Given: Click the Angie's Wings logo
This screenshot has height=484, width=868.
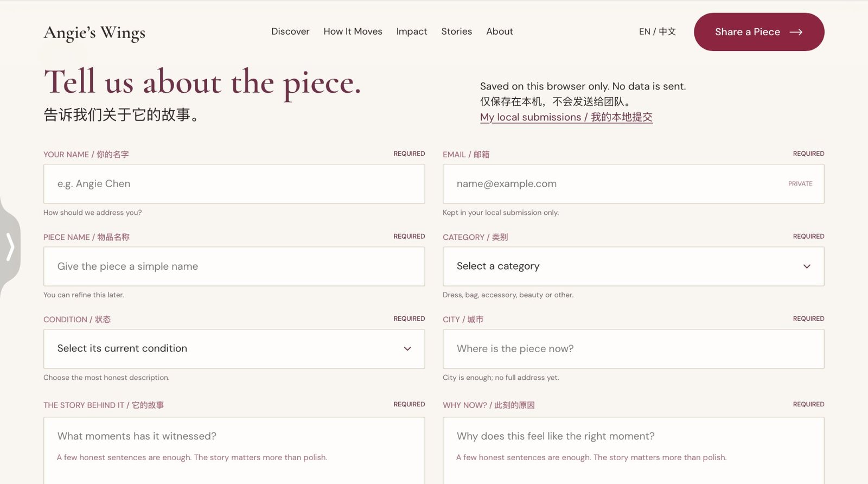Looking at the screenshot, I should click(x=94, y=33).
